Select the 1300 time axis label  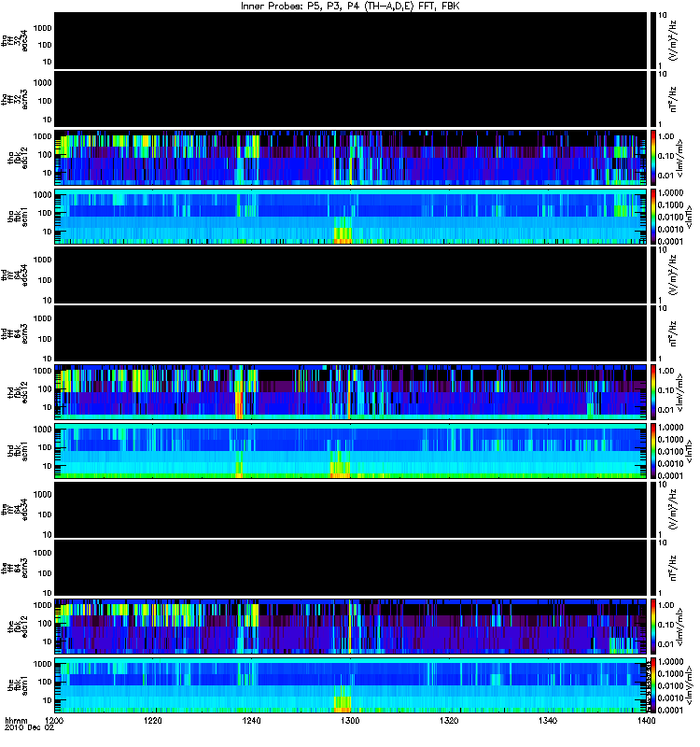(350, 721)
